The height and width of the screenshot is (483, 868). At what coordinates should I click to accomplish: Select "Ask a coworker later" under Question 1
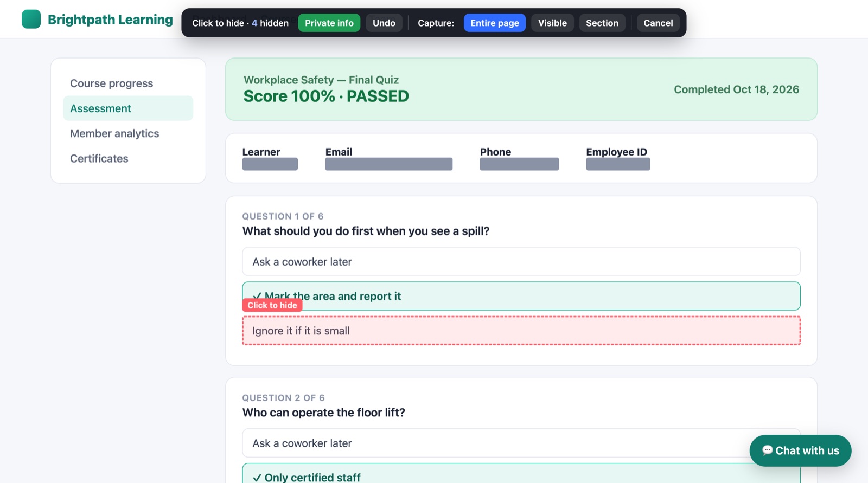click(x=521, y=262)
